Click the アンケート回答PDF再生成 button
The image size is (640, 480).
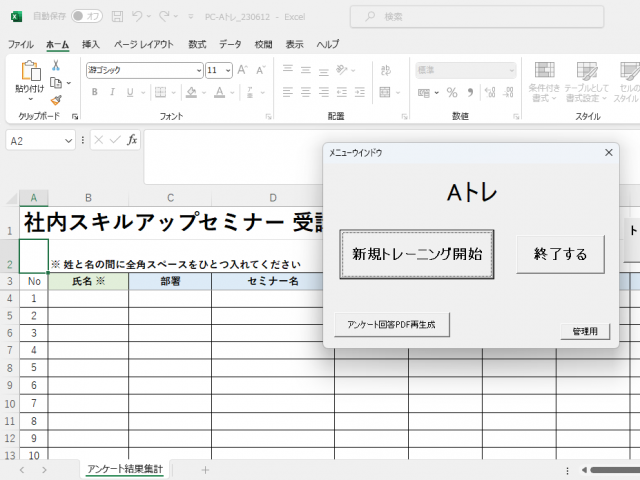click(x=392, y=324)
